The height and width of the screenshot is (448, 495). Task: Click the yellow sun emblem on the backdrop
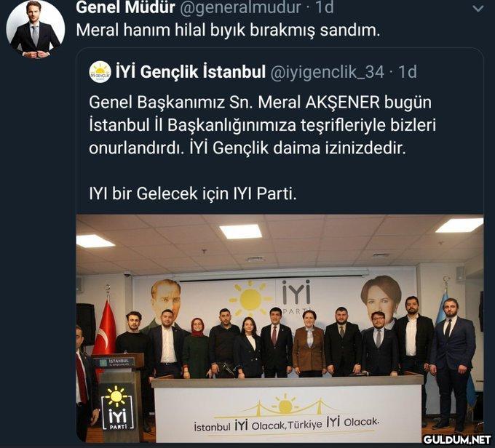point(250,298)
